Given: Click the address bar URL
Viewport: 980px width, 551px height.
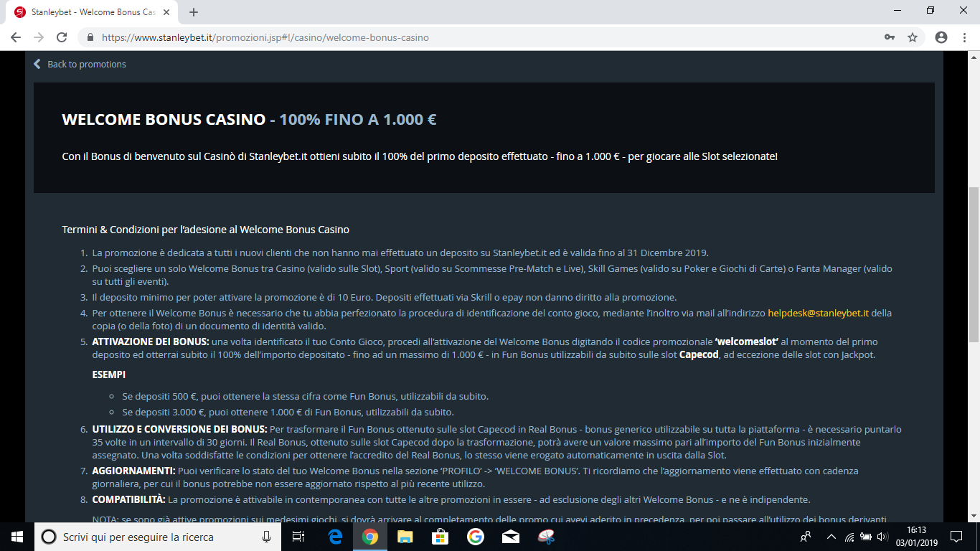Looking at the screenshot, I should point(265,37).
